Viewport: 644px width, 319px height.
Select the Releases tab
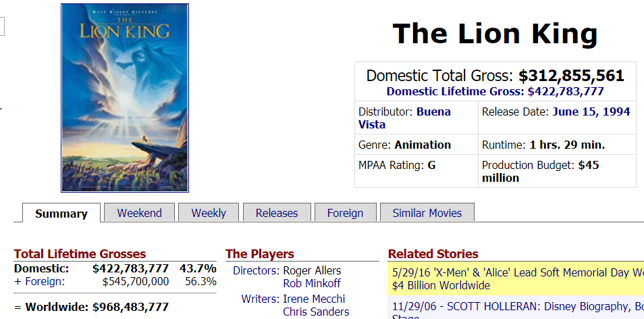click(x=277, y=212)
